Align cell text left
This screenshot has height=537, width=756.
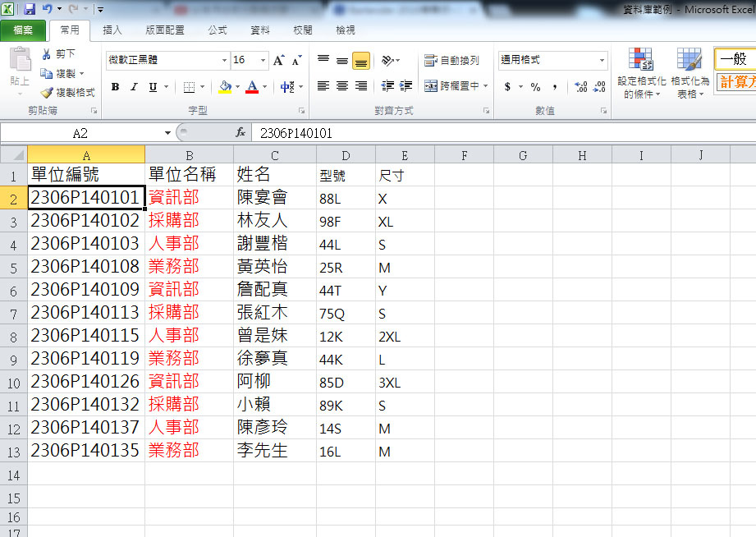pos(323,86)
